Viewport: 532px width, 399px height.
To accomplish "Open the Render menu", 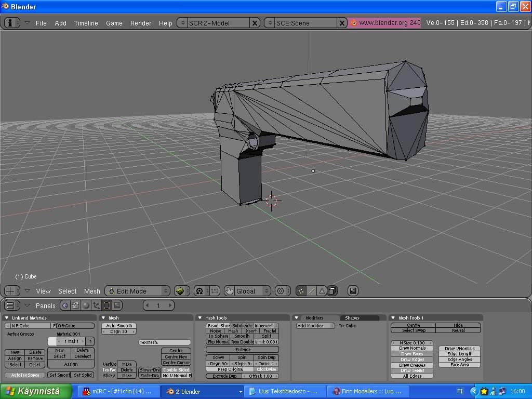I will [140, 23].
